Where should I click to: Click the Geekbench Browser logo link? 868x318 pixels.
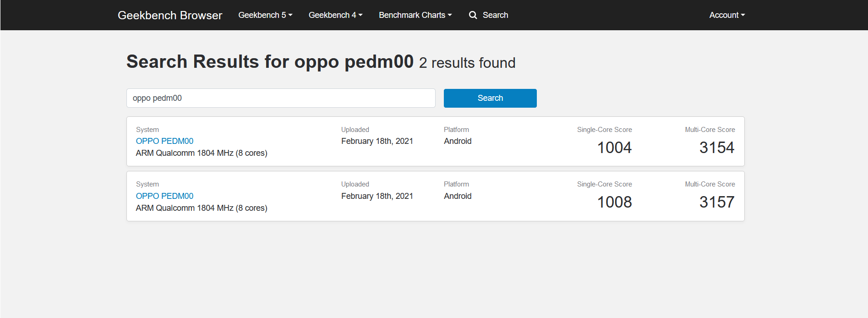tap(169, 15)
